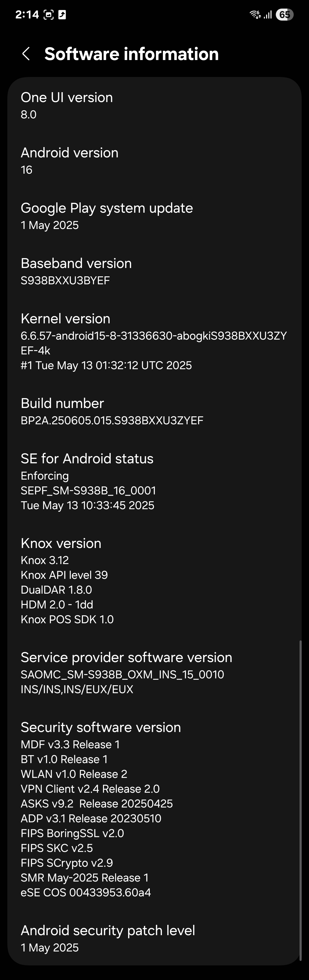309x980 pixels.
Task: Open Google Play system update
Action: [154, 216]
